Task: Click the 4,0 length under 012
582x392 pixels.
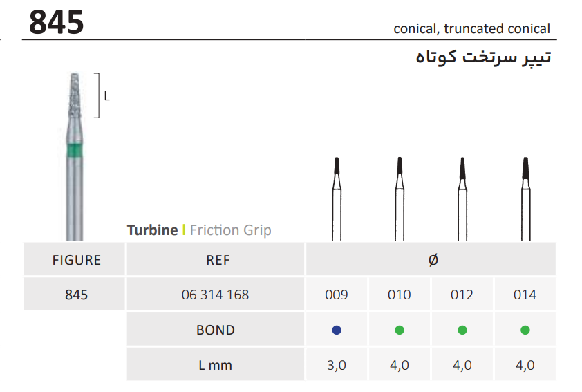Action: [x=462, y=365]
